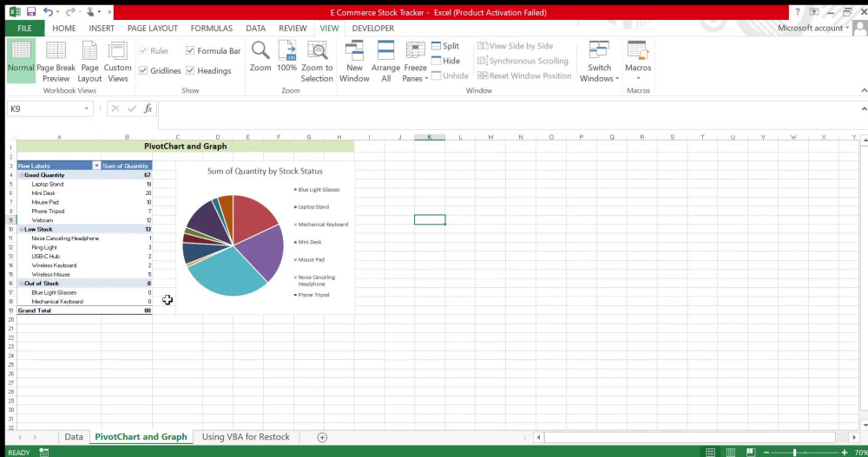Click Zoom to Selection
The image size is (868, 457).
pos(317,61)
